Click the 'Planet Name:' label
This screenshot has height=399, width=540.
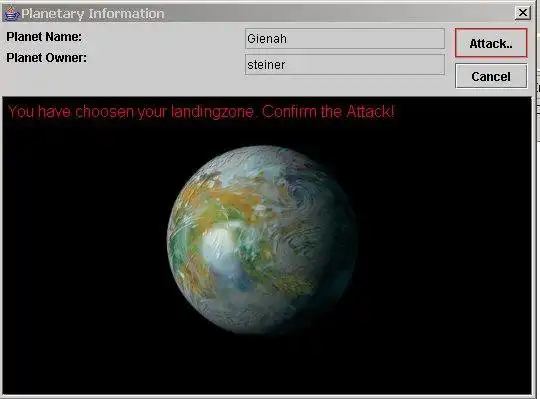point(44,37)
